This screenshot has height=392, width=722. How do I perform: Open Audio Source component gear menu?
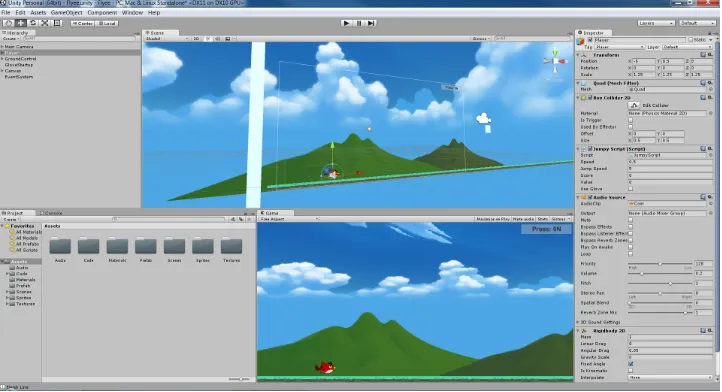[x=710, y=197]
